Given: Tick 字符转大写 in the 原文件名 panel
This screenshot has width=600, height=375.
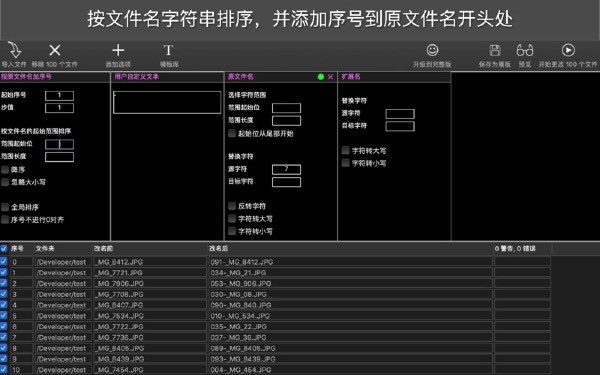Looking at the screenshot, I should point(232,218).
